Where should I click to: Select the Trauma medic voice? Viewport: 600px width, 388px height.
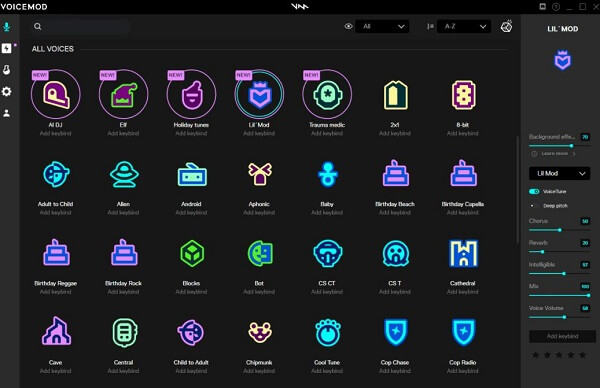(x=327, y=94)
